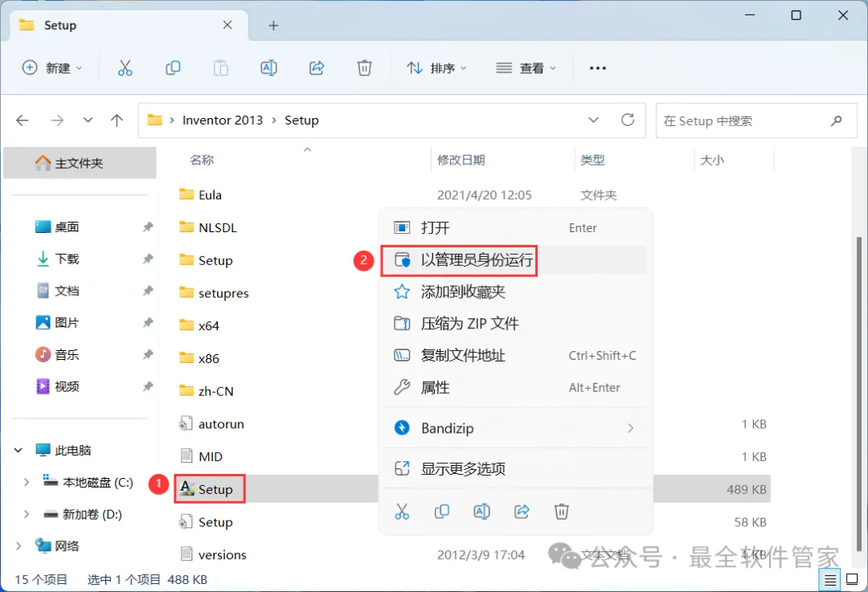
Task: Click the Delete icon in the context menu
Action: (x=561, y=511)
